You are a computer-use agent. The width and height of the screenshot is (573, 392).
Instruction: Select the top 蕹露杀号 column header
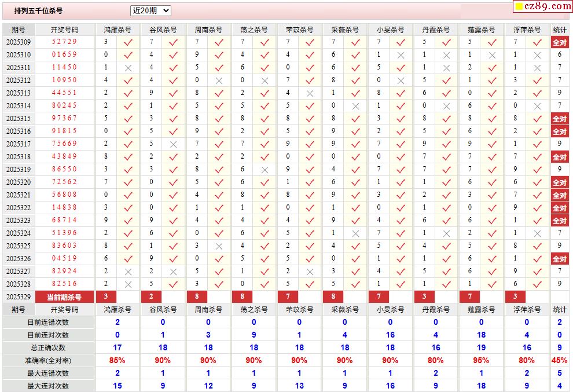[481, 30]
